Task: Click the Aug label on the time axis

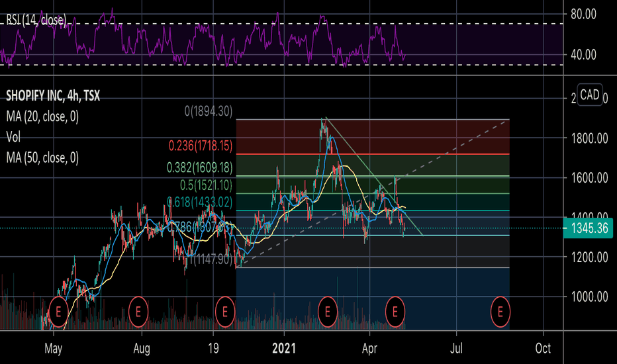Action: coord(142,349)
